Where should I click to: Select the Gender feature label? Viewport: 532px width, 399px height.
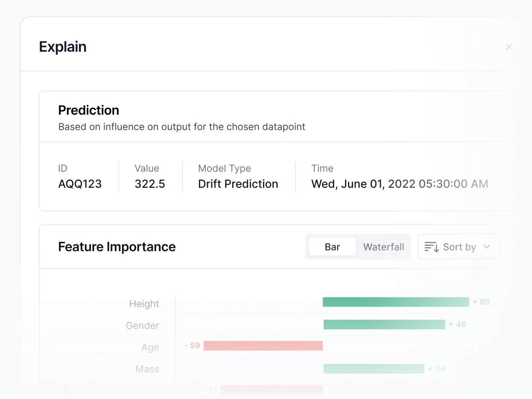click(142, 326)
